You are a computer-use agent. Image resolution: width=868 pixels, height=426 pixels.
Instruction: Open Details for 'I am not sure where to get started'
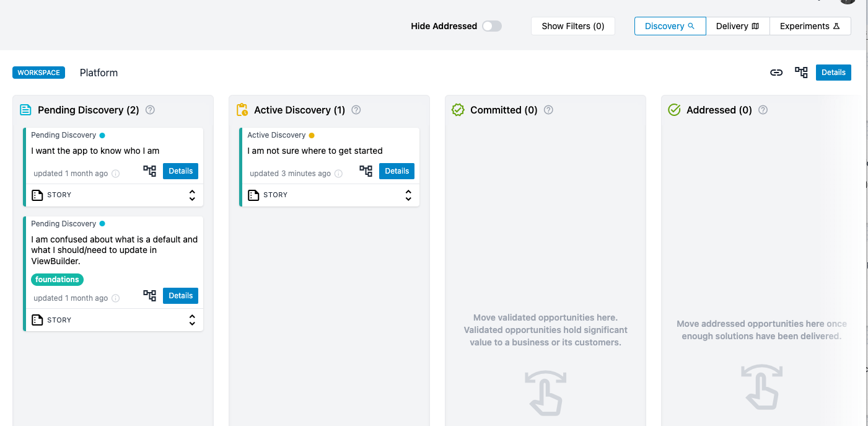point(397,171)
